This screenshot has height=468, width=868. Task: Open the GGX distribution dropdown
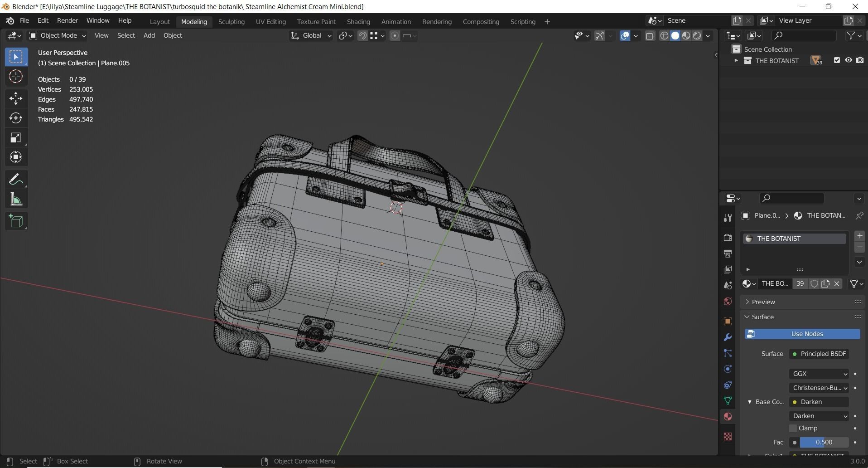819,374
